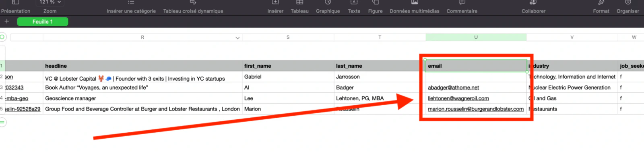Open the selin-92528a29 profile link
This screenshot has width=644, height=152.
point(23,109)
